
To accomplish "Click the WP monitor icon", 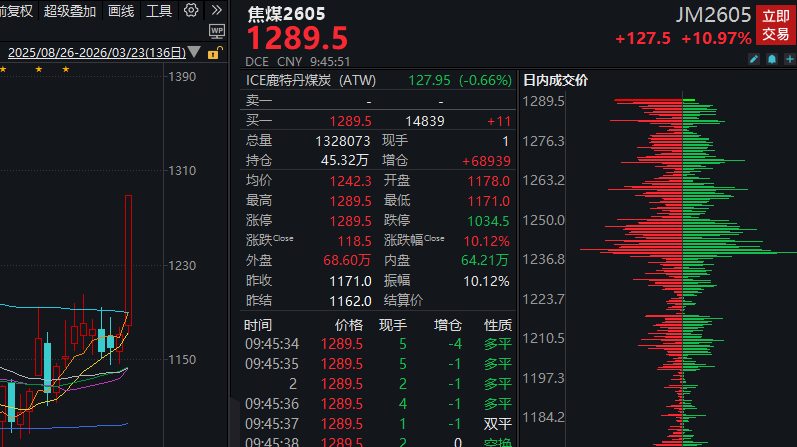I will 217,32.
